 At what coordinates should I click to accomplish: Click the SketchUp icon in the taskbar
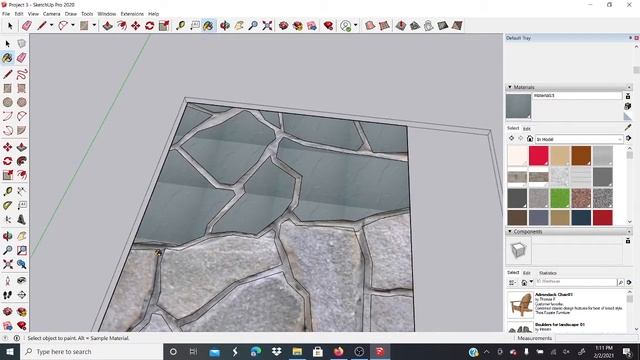380,351
